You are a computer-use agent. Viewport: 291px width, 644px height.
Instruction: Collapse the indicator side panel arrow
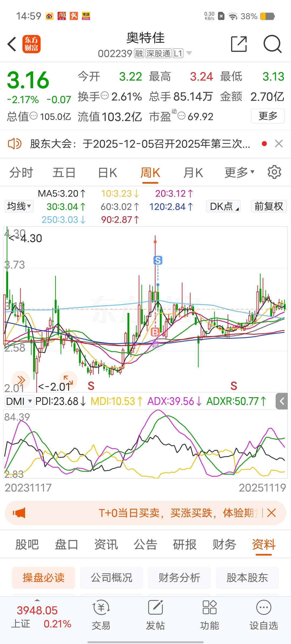pos(282,401)
